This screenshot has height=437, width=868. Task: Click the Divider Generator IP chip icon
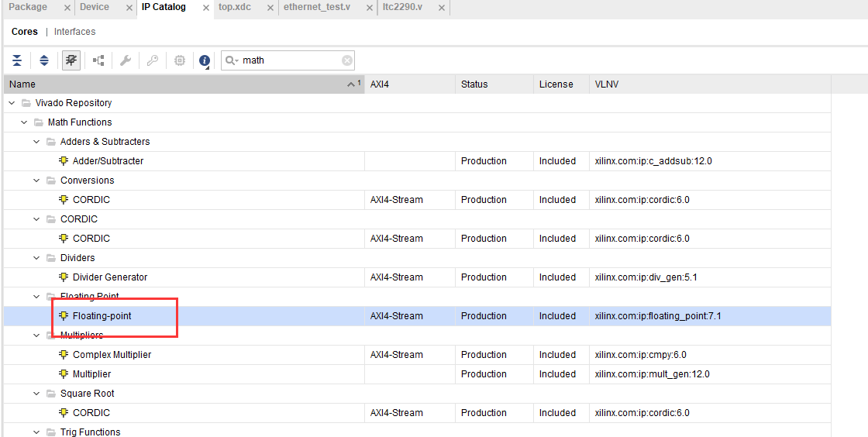click(x=64, y=277)
